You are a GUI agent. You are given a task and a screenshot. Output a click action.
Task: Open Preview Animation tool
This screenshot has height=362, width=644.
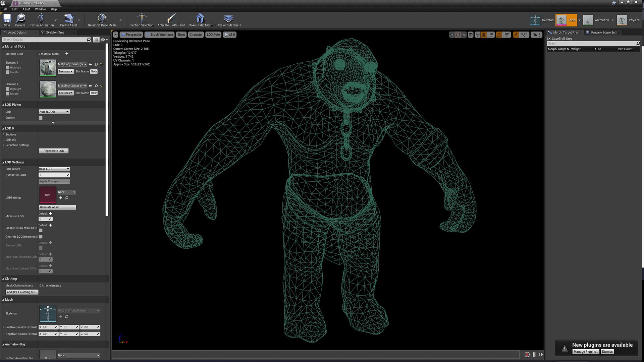pyautogui.click(x=41, y=20)
